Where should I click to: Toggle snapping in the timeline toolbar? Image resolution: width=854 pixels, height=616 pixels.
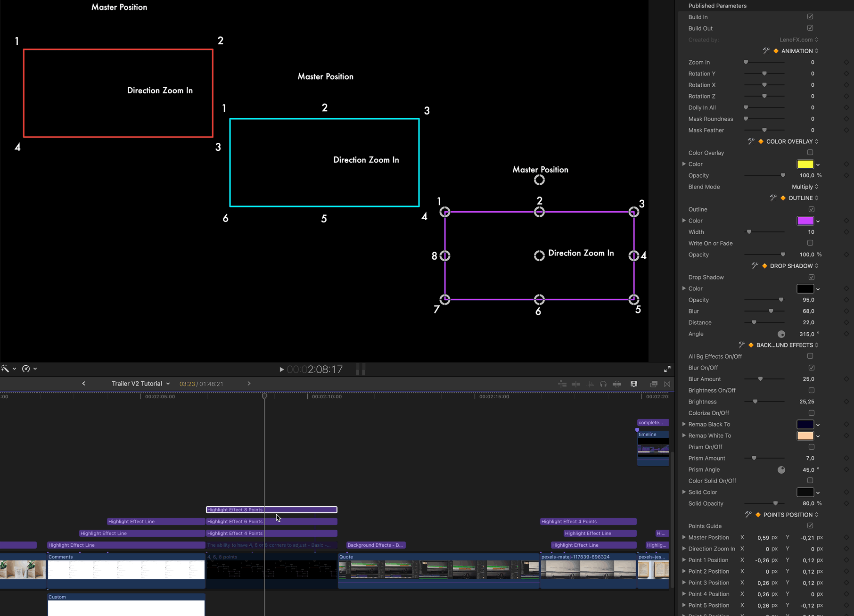click(616, 384)
